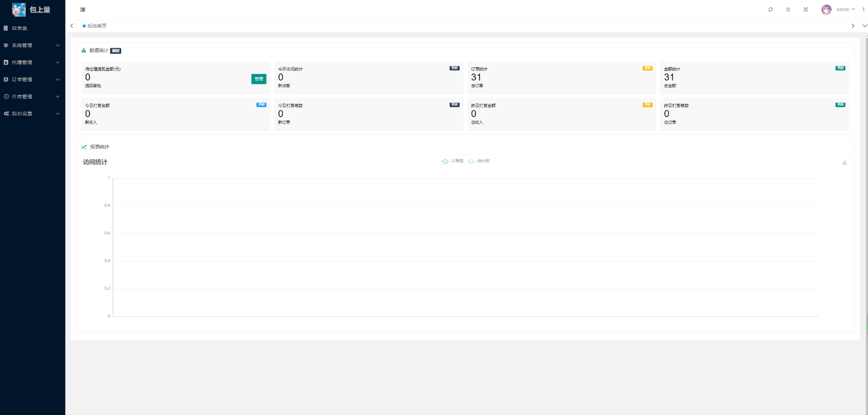Click the 订单管理 sidebar icon
Viewport: 868px width, 415px height.
pyautogui.click(x=6, y=79)
